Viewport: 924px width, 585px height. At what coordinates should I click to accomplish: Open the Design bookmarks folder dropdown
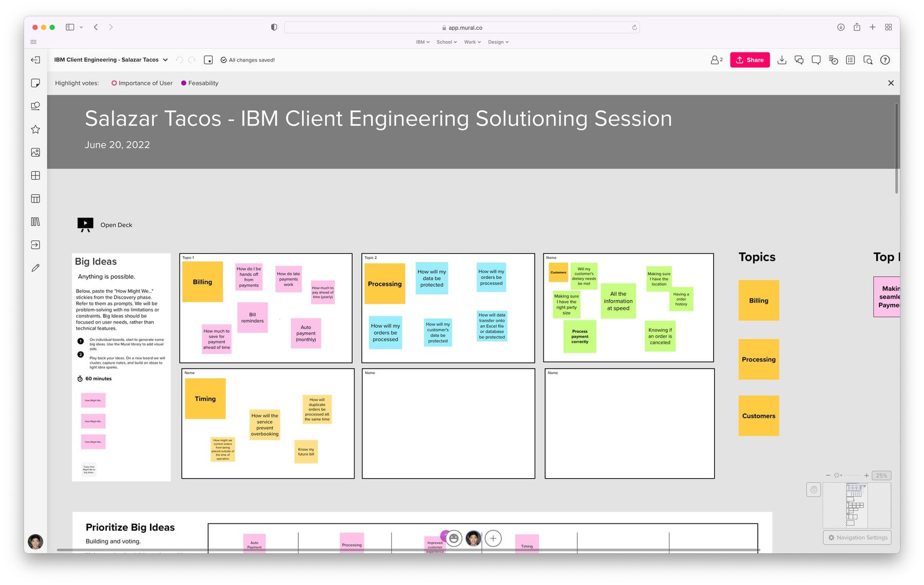498,42
